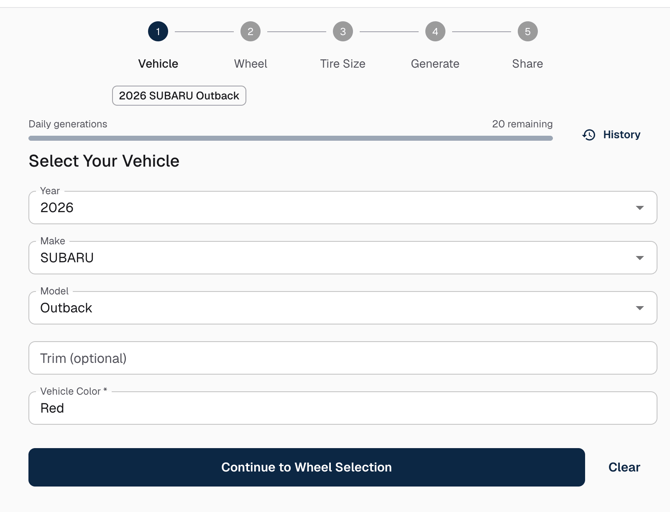Screen dimensions: 670x512
Task: Open the Model dropdown arrow
Action: tap(640, 308)
